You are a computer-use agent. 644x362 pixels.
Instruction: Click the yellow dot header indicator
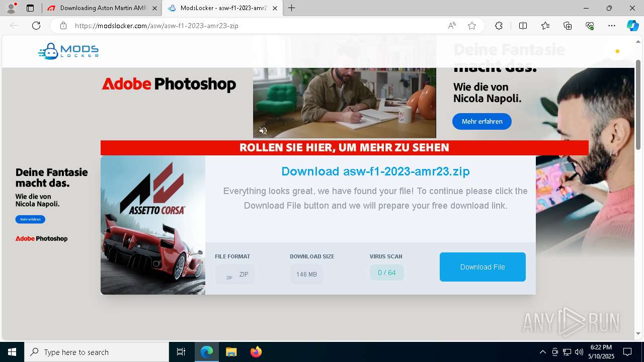(x=617, y=51)
